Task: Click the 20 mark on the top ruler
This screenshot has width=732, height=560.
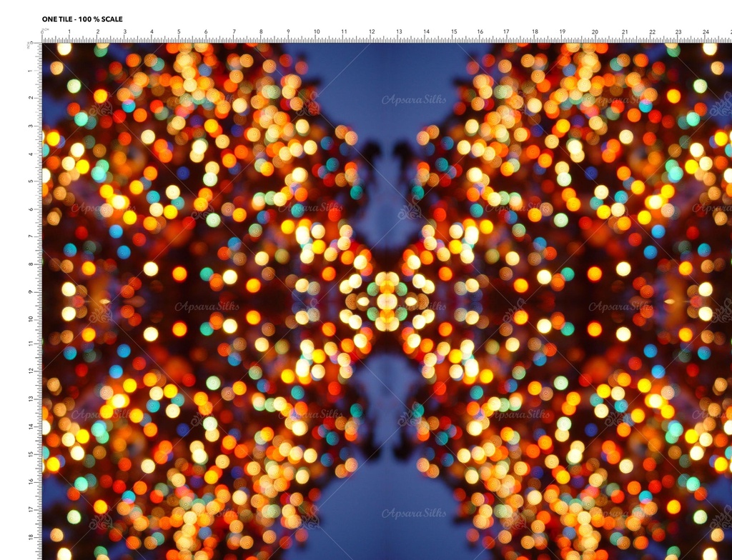Action: [x=594, y=33]
